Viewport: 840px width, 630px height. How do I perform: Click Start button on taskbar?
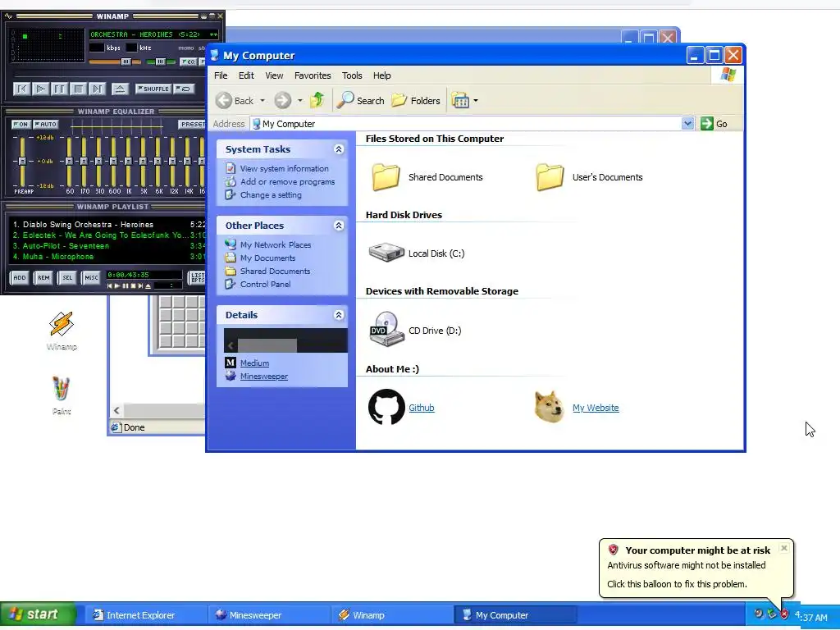pos(38,614)
